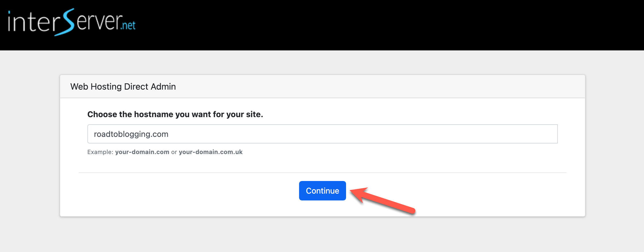Click the word 'hostname' in the prompt

154,114
